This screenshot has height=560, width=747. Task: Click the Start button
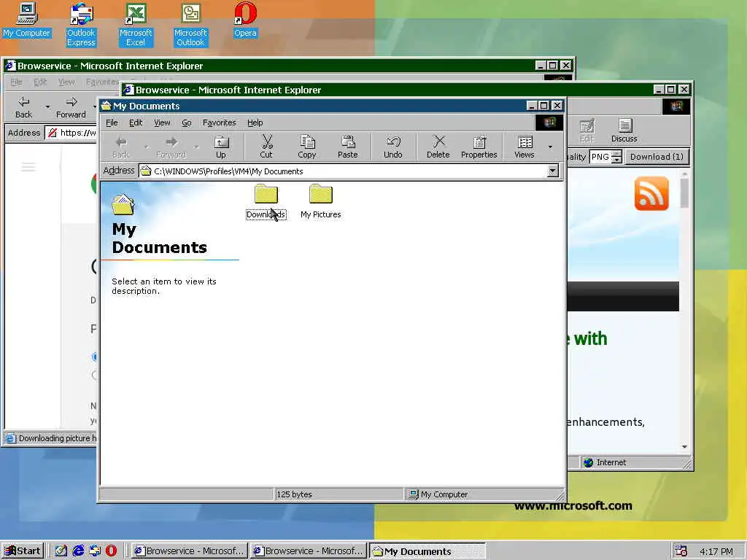point(23,551)
